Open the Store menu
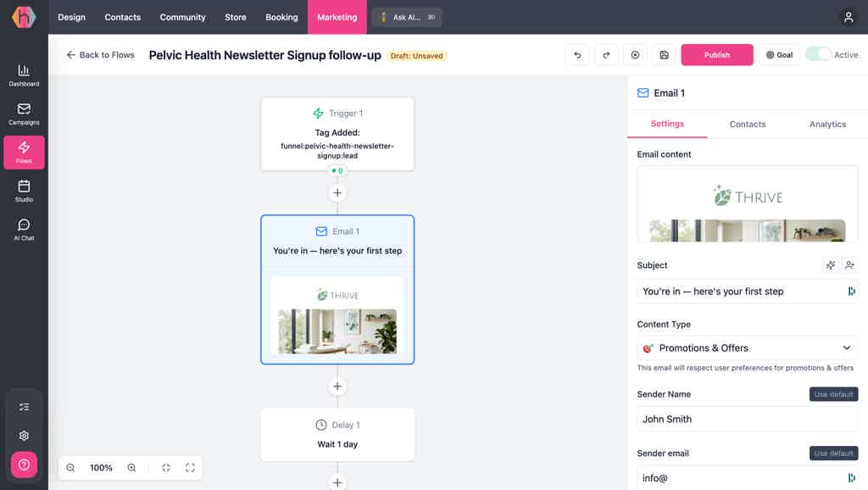This screenshot has height=490, width=868. (236, 17)
